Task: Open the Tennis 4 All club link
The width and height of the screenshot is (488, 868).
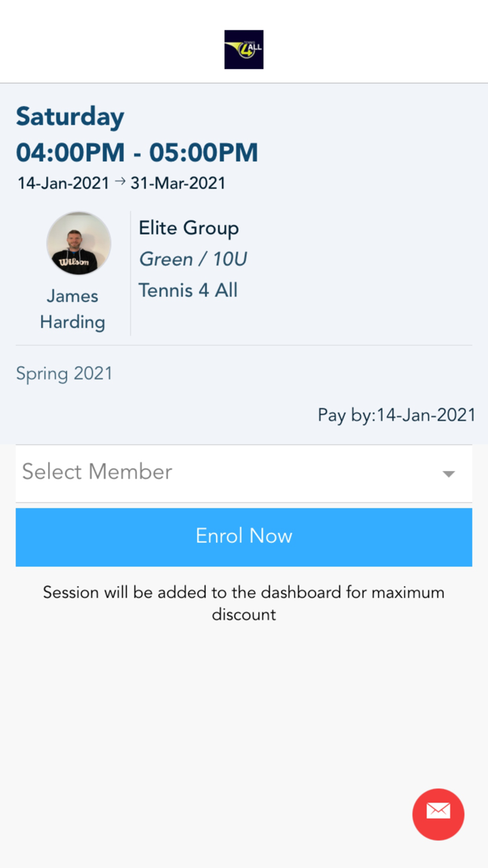Action: [188, 290]
